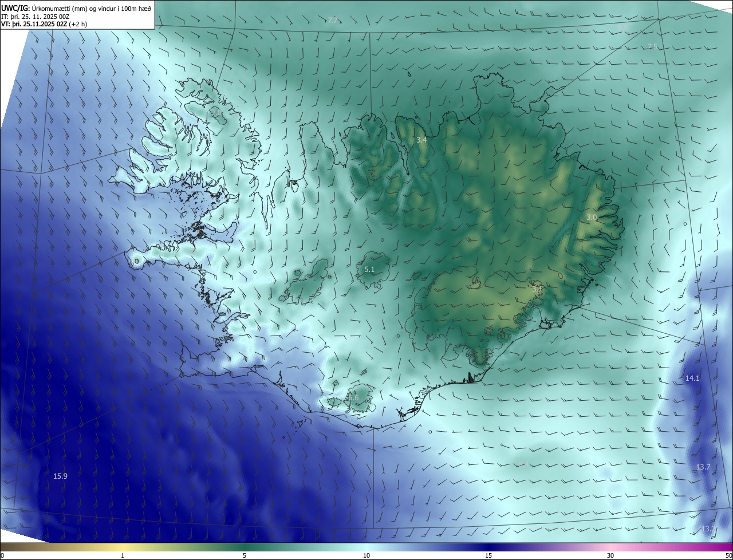Click the 13.7 value label on the map
733x560 pixels.
(703, 467)
